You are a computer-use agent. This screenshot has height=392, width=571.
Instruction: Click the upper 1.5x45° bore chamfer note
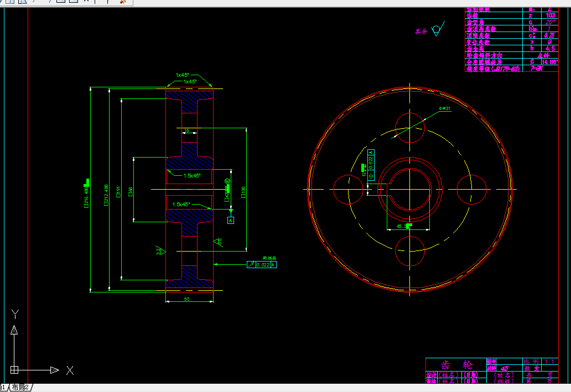pyautogui.click(x=192, y=175)
